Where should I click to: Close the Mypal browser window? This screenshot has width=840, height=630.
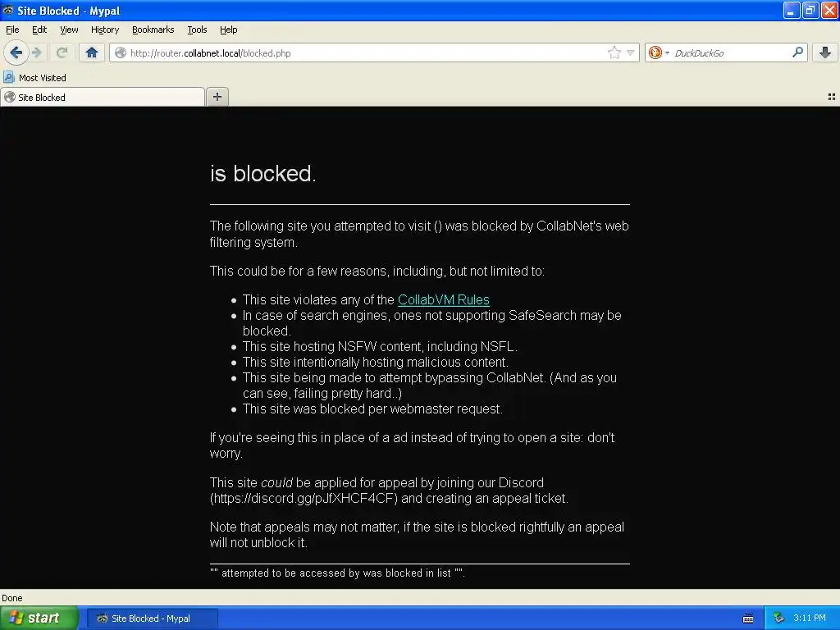829,10
